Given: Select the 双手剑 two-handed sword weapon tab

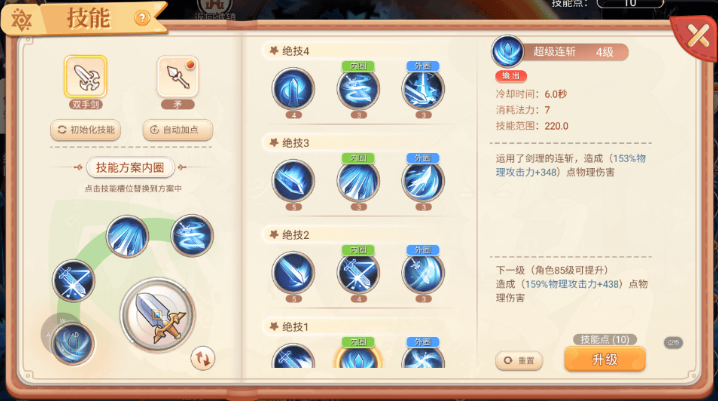Looking at the screenshot, I should (x=86, y=77).
